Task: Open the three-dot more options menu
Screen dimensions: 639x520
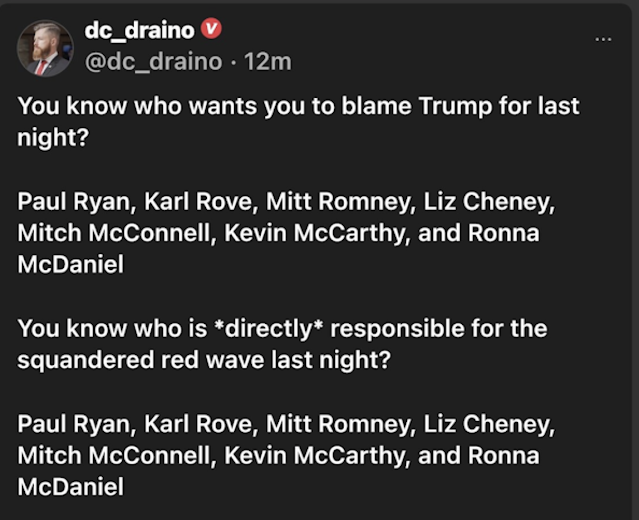Action: pyautogui.click(x=603, y=39)
